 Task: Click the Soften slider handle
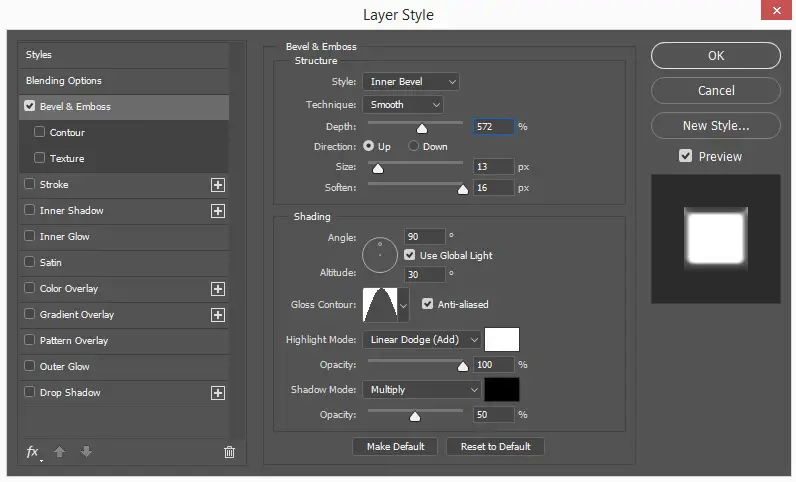pos(462,189)
